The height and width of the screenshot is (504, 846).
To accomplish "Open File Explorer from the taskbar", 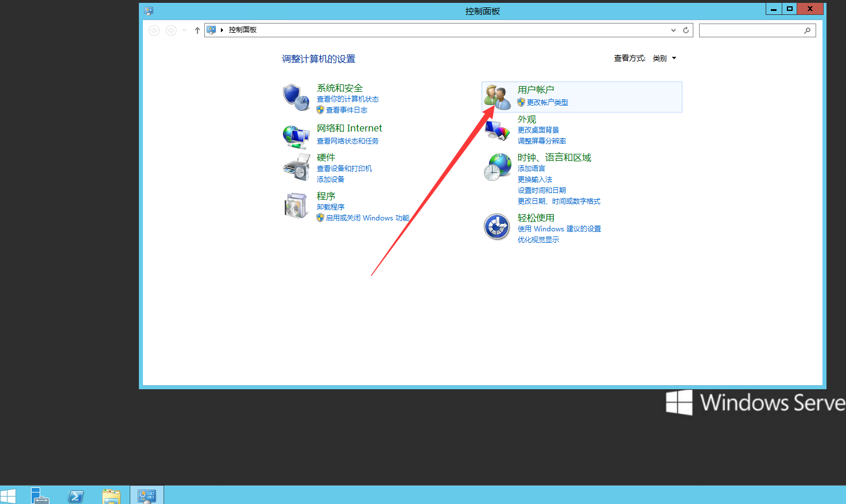I will (111, 496).
